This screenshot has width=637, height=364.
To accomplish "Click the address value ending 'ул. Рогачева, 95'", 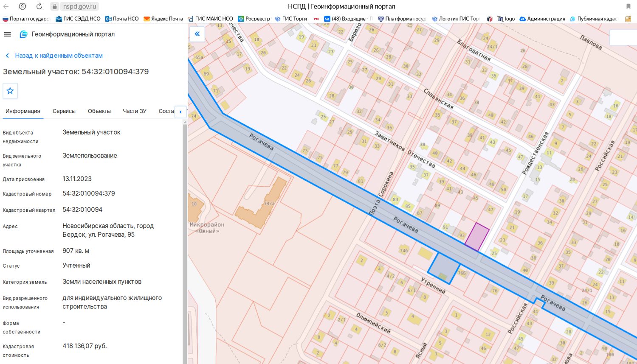I will (108, 230).
